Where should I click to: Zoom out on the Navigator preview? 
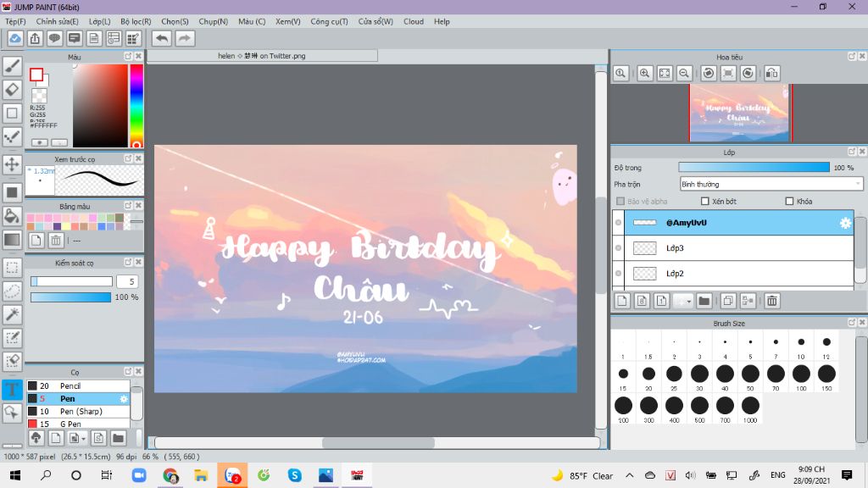[684, 73]
